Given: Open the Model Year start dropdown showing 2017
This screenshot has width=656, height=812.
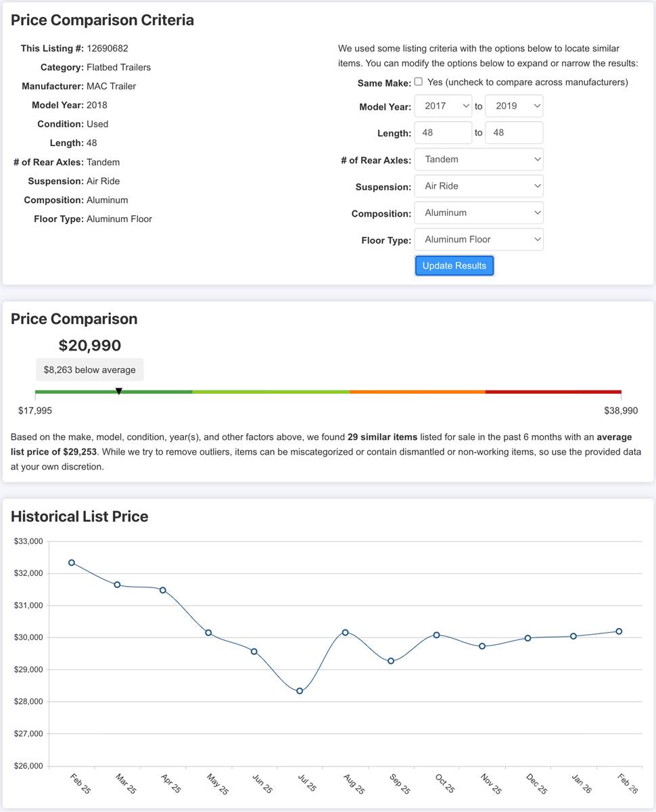Looking at the screenshot, I should (444, 106).
